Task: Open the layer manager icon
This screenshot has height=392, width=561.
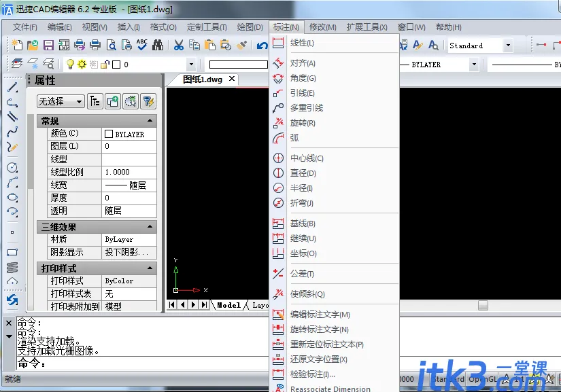Action: 17,64
